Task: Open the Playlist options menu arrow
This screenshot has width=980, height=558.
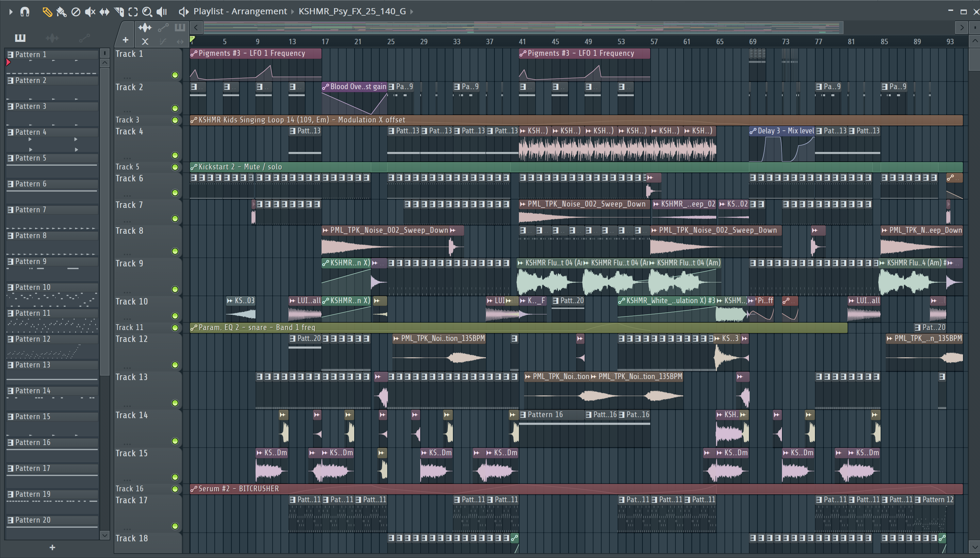Action: pyautogui.click(x=11, y=12)
